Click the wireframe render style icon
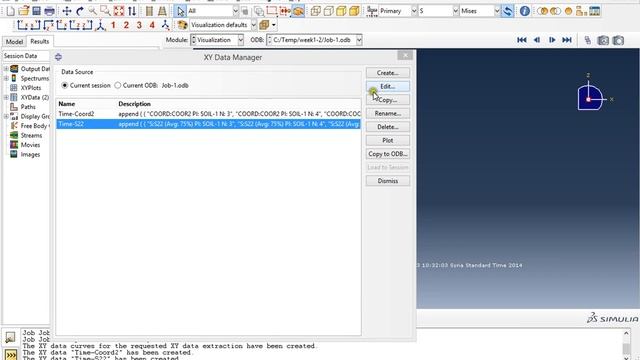The image size is (640, 360). 316,11
